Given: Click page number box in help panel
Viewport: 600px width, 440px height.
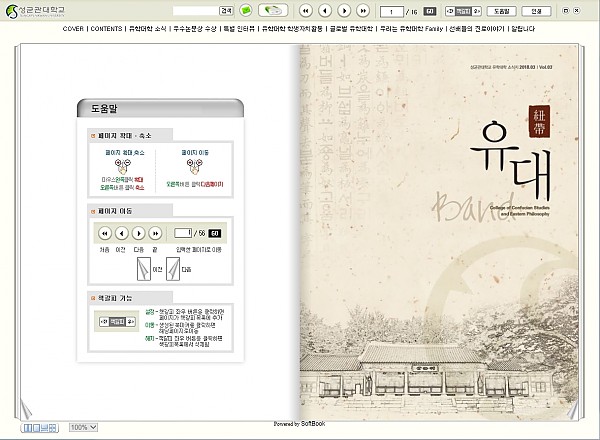Looking at the screenshot, I should [183, 233].
